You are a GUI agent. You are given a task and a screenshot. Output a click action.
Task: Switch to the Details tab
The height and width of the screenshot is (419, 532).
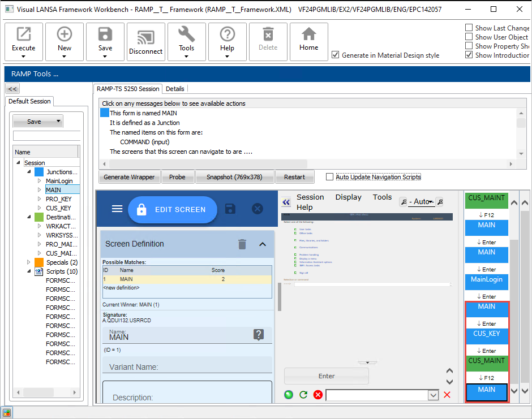(x=175, y=89)
